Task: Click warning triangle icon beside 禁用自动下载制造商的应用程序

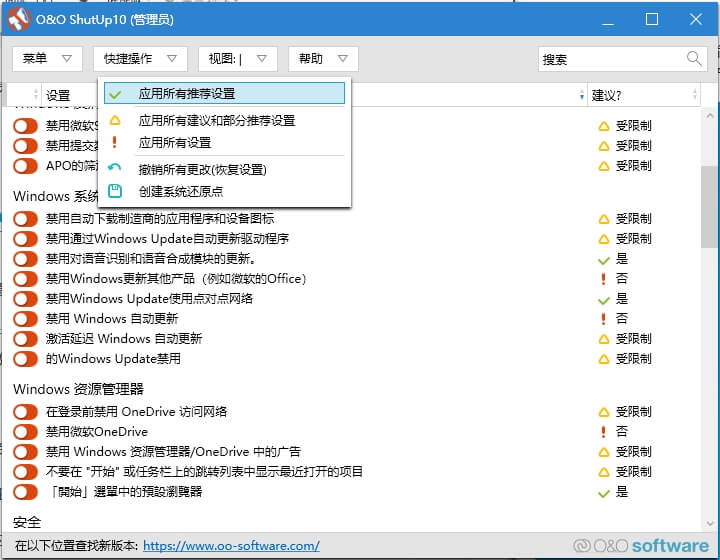Action: tap(604, 219)
